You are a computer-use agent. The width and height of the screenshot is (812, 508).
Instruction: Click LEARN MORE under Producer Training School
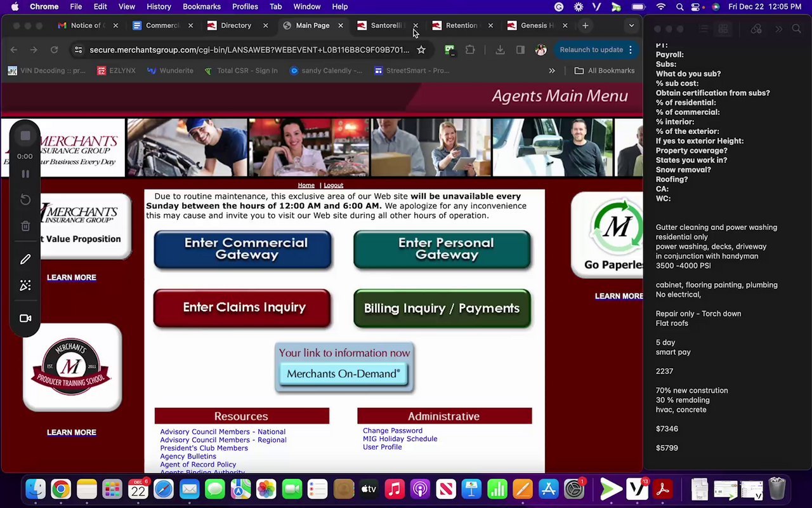tap(72, 432)
